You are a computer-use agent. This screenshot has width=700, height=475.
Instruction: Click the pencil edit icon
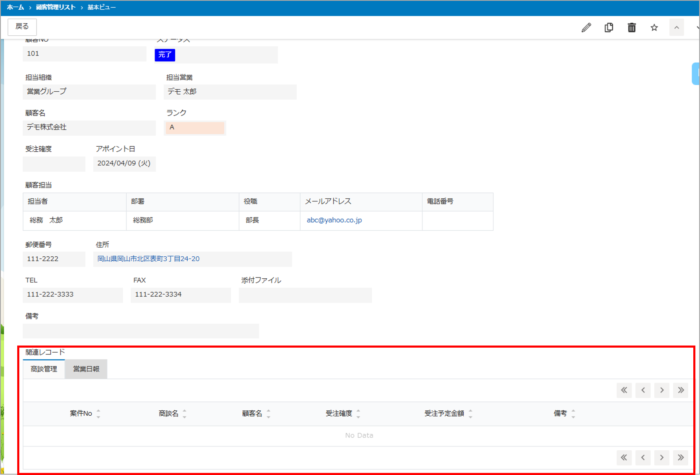[586, 28]
